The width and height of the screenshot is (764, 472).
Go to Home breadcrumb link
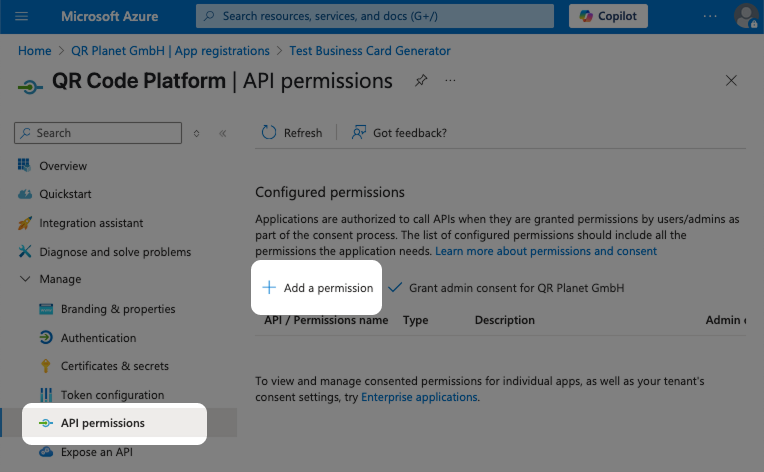34,51
